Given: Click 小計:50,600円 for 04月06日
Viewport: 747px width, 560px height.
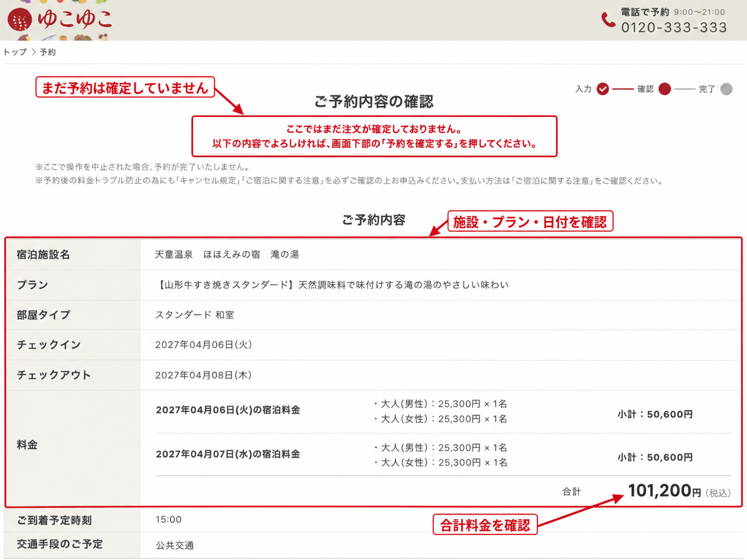Looking at the screenshot, I should [655, 414].
